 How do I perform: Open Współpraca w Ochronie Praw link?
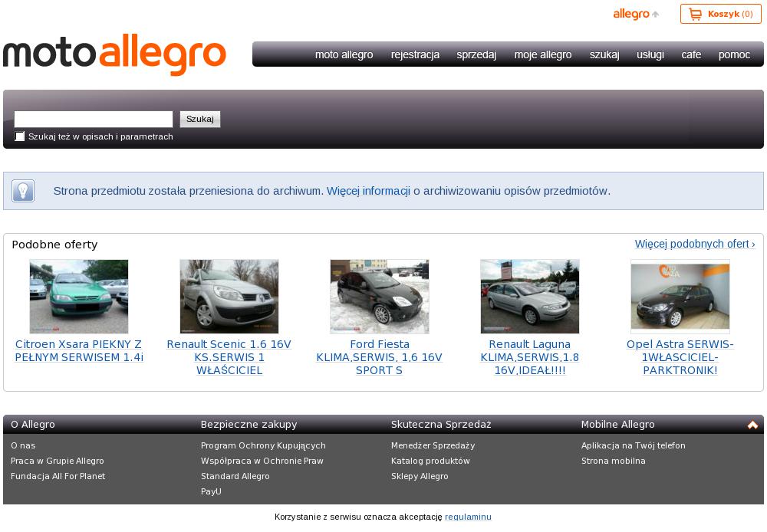tap(262, 461)
